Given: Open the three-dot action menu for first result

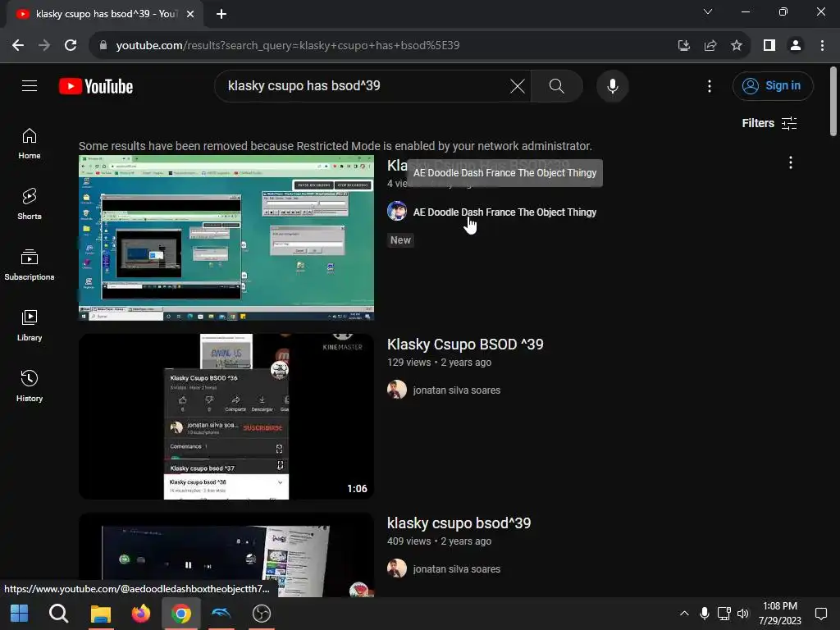Looking at the screenshot, I should (791, 163).
